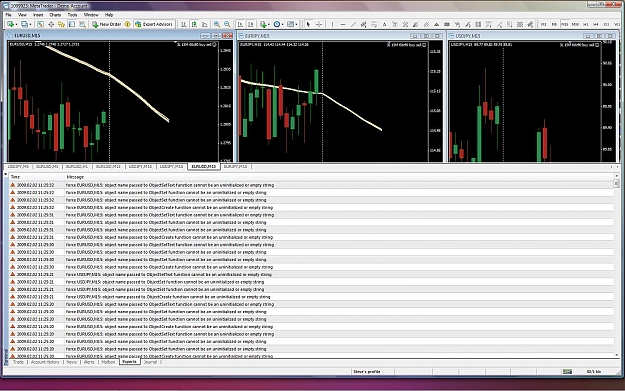Toggle the Data Window crosshair icon
This screenshot has width=625, height=391.
tap(51, 24)
